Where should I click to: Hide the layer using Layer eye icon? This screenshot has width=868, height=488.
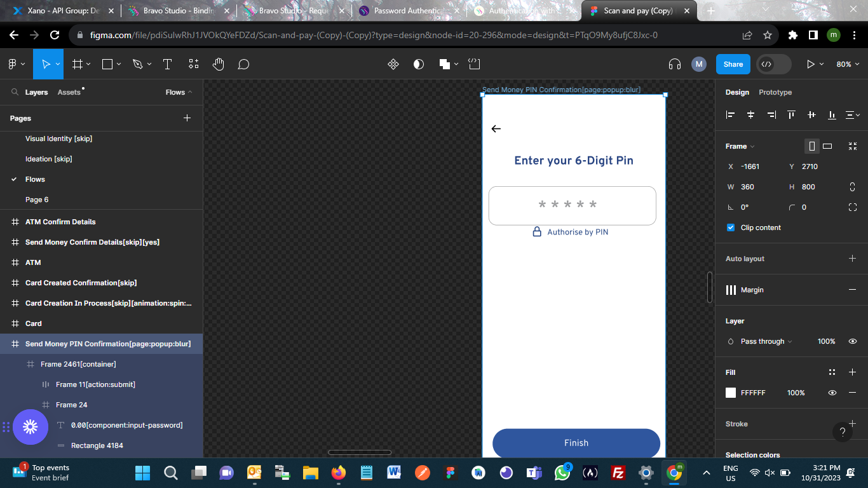[853, 341]
